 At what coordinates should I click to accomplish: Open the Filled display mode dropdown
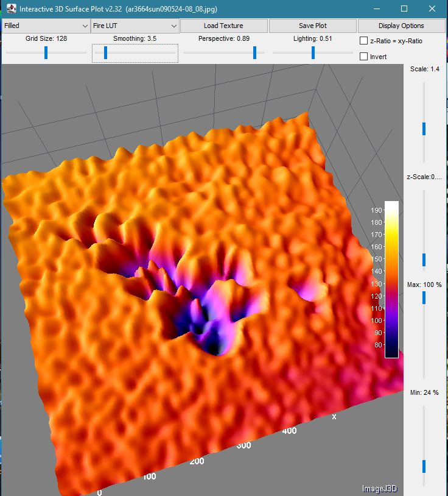pos(46,26)
